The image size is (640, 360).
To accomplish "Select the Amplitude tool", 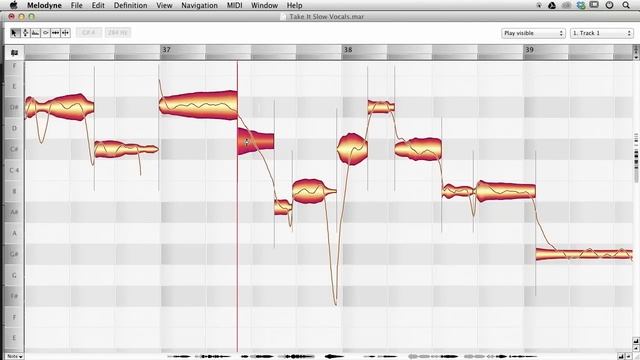I will click(x=45, y=33).
